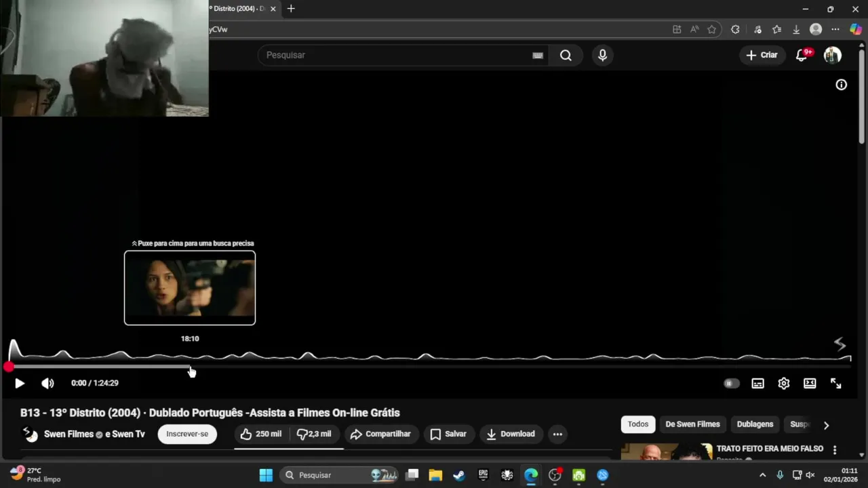
Task: Click the taskbar Pesquisar search box
Action: click(x=339, y=475)
